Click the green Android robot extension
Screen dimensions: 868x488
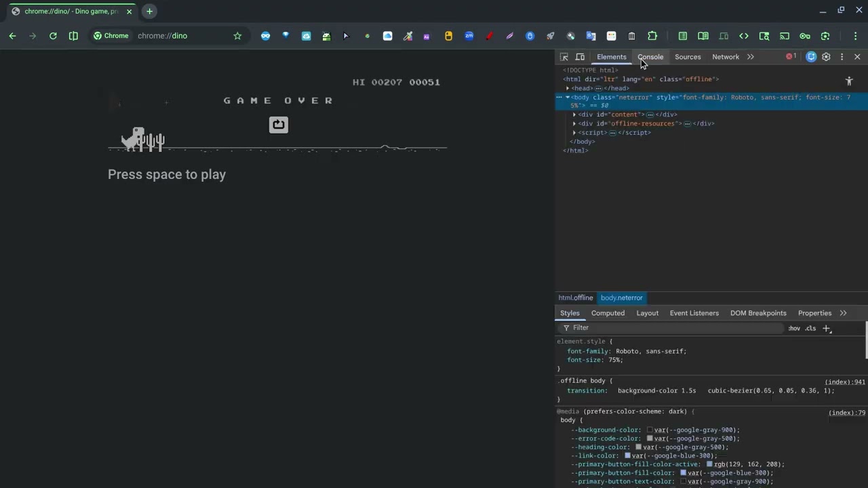point(326,36)
